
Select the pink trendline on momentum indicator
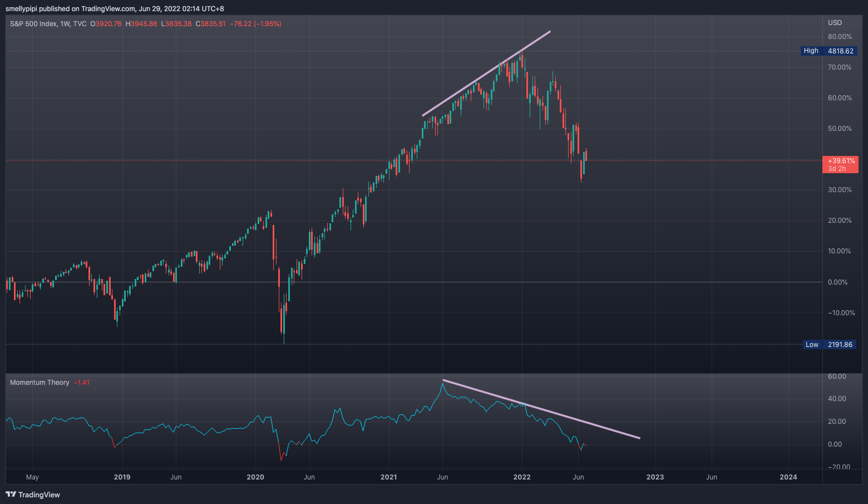click(x=541, y=409)
